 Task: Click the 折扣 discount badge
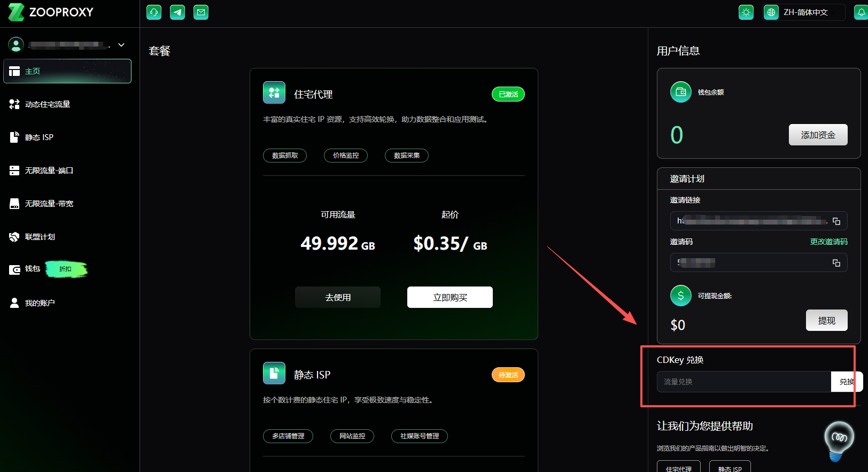tap(66, 269)
